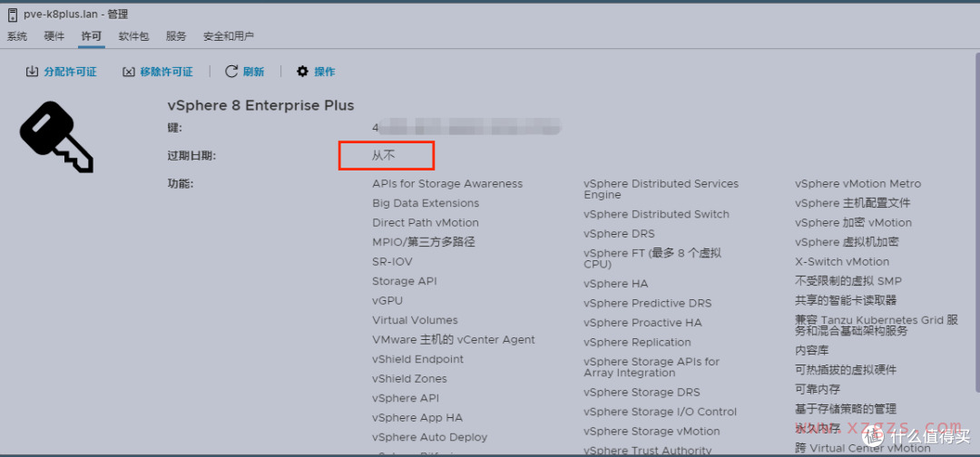Click 基于存储策略的管理 entry
The height and width of the screenshot is (457, 980).
coord(846,409)
